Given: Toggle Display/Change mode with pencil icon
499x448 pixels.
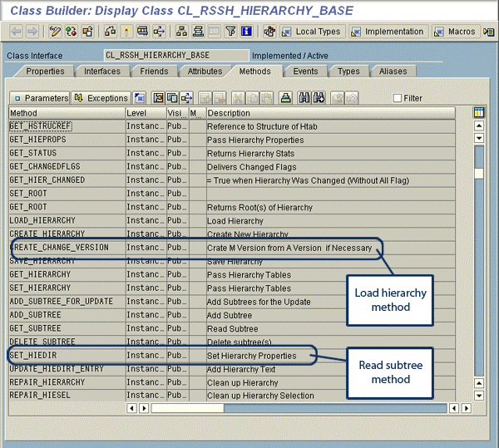Looking at the screenshot, I should coord(55,32).
